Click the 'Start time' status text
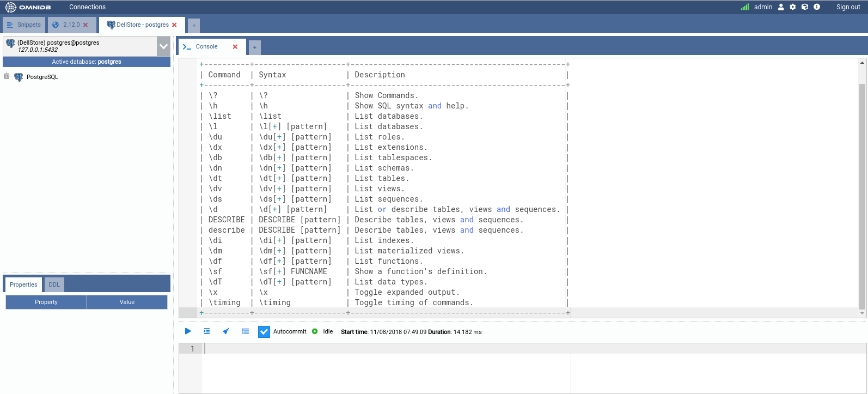Viewport: 868px width, 394px height. [x=354, y=332]
